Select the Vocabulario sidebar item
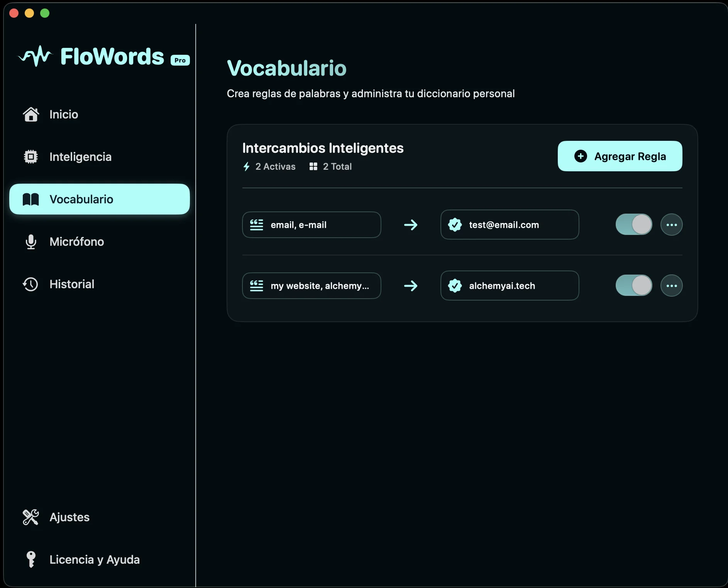Viewport: 728px width, 588px height. 100,199
